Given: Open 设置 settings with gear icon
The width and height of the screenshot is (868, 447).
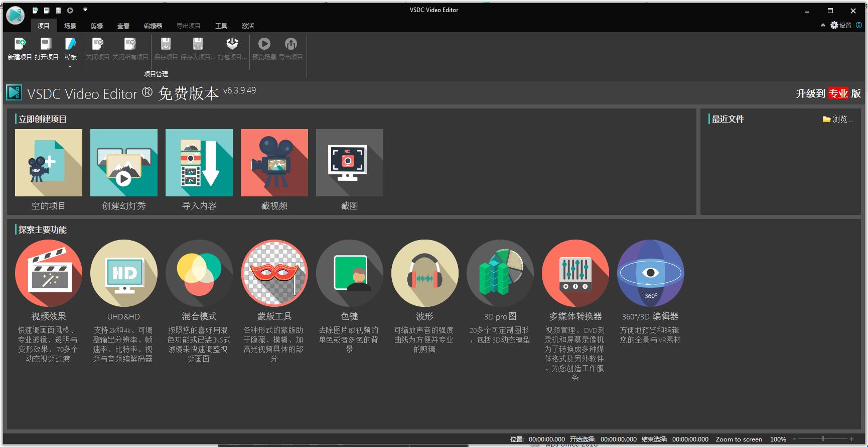Looking at the screenshot, I should point(841,25).
